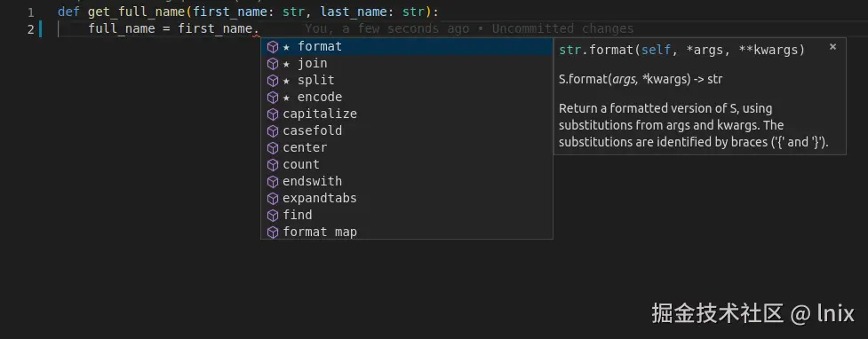Click the cube icon beside find
This screenshot has height=339, width=868.
point(273,215)
